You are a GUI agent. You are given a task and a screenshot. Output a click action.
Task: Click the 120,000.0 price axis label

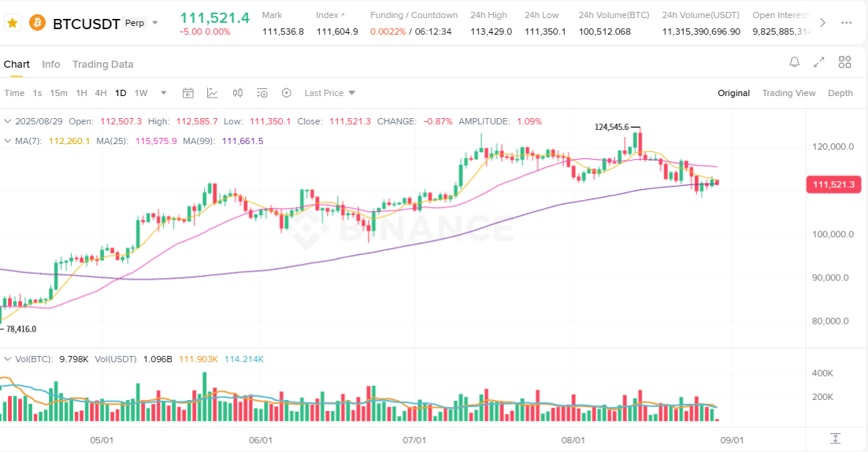tap(833, 146)
